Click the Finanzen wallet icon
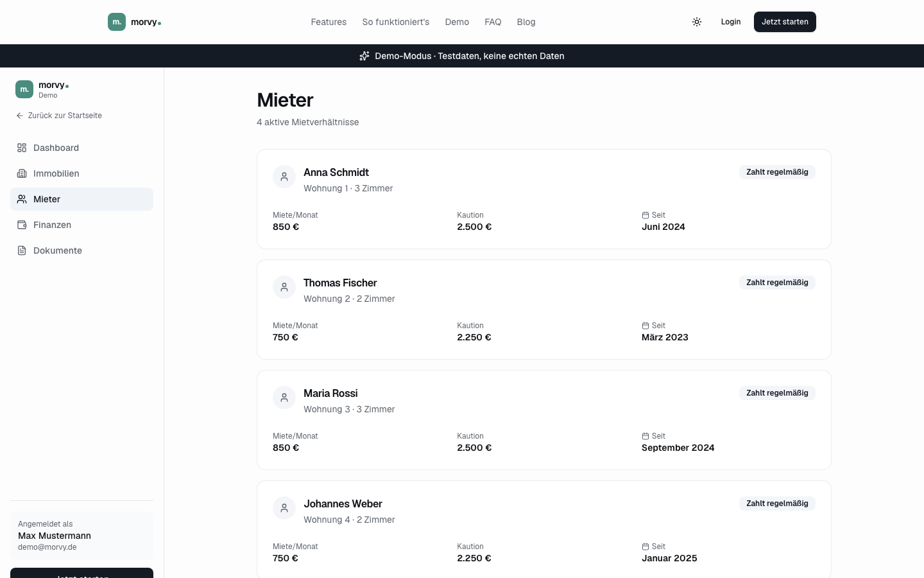The height and width of the screenshot is (578, 924). (22, 225)
